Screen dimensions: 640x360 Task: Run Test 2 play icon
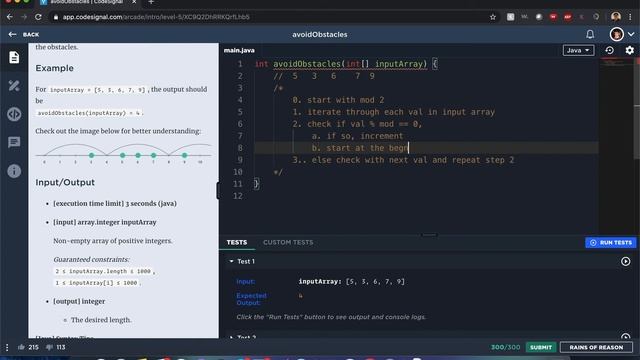pos(625,336)
